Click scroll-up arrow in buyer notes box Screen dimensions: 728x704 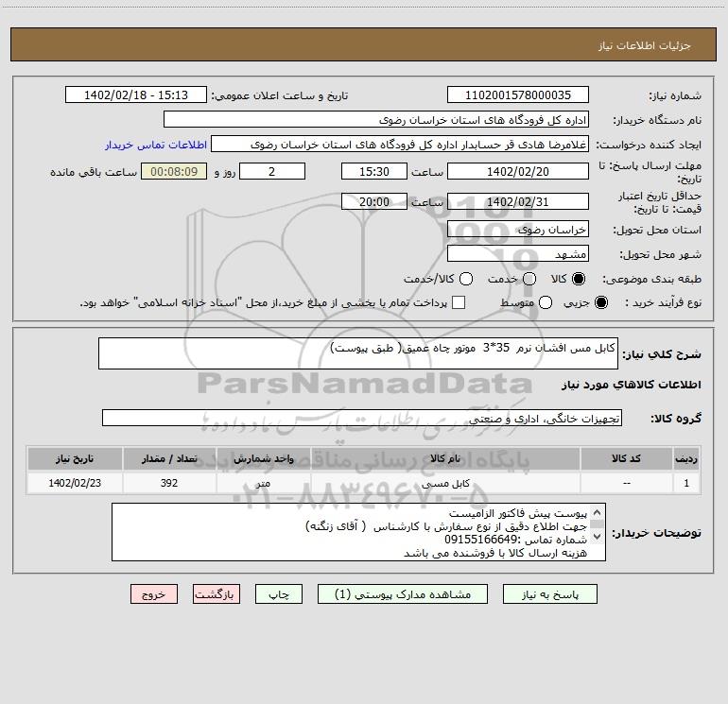pyautogui.click(x=598, y=512)
